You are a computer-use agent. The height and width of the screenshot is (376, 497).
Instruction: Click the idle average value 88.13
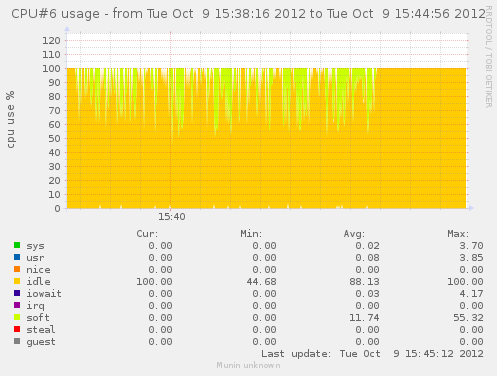(x=364, y=282)
